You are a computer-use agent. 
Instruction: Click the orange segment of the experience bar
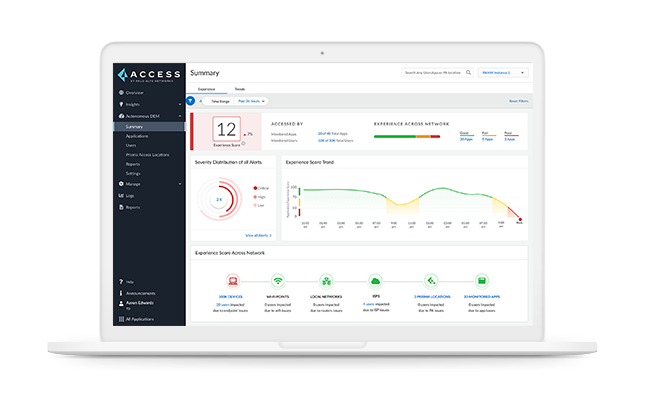pos(423,137)
